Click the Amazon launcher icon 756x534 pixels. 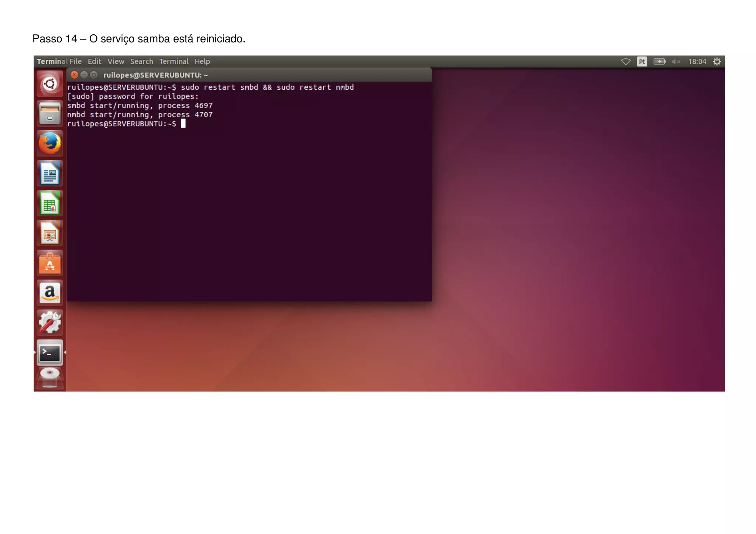click(50, 293)
